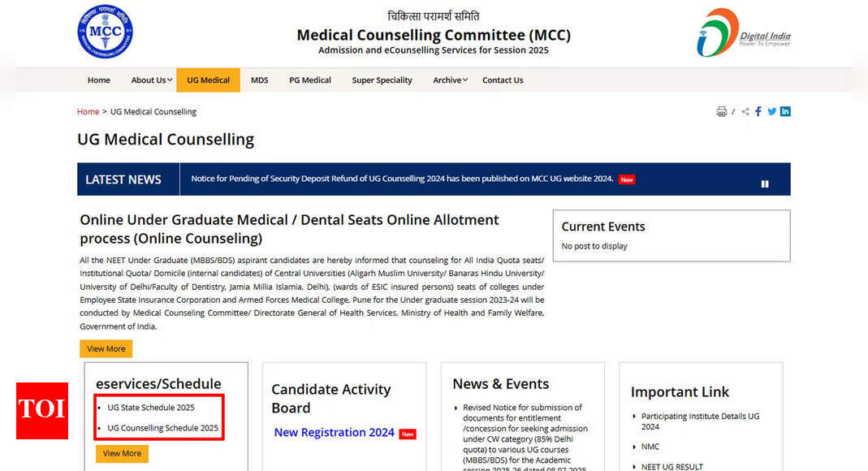The width and height of the screenshot is (868, 471).
Task: Click the MCC logo emblem
Action: pos(105,32)
